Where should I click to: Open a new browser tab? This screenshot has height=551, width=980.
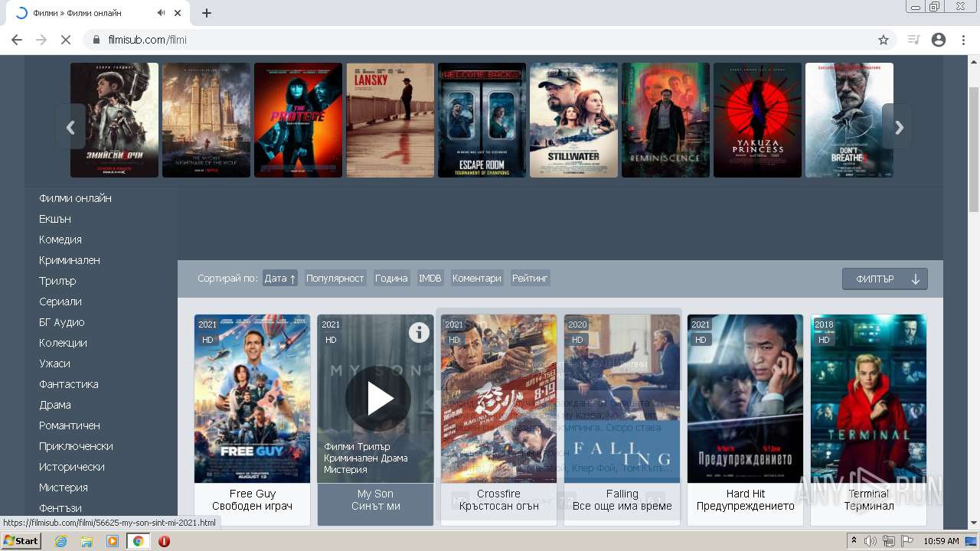point(207,13)
